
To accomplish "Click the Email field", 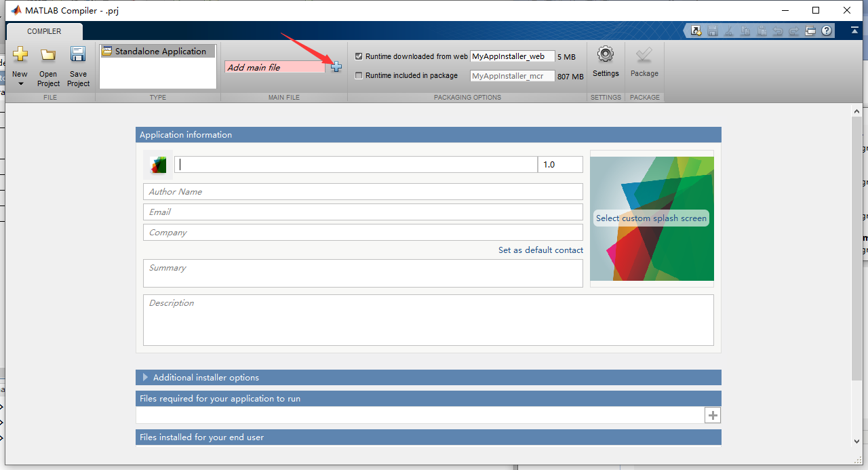I will pos(363,212).
